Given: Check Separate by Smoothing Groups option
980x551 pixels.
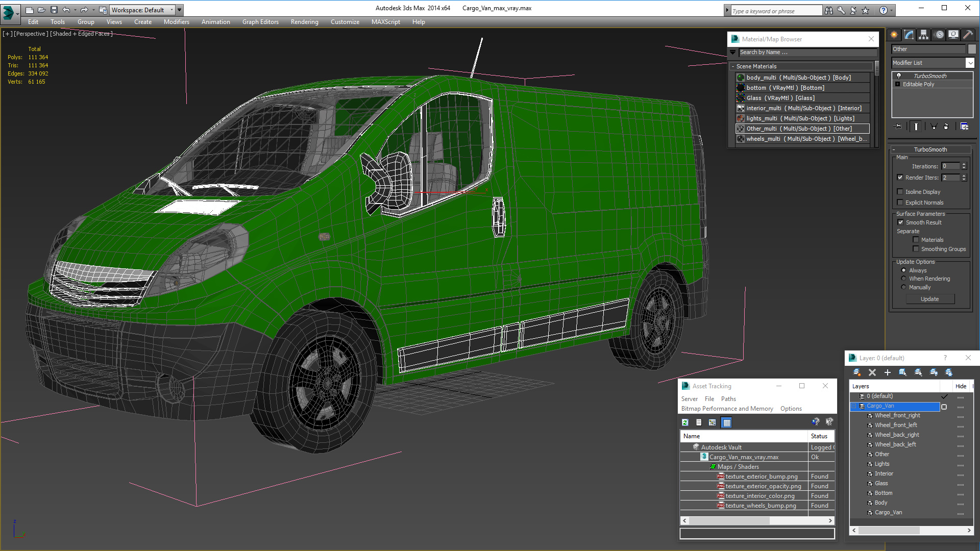Looking at the screenshot, I should tap(916, 249).
